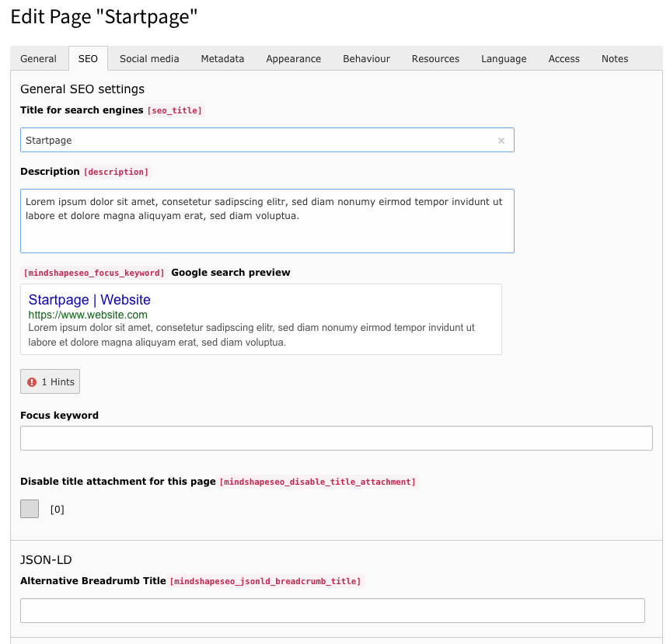The width and height of the screenshot is (670, 644).
Task: Click inside the Focus keyword field
Action: (336, 437)
